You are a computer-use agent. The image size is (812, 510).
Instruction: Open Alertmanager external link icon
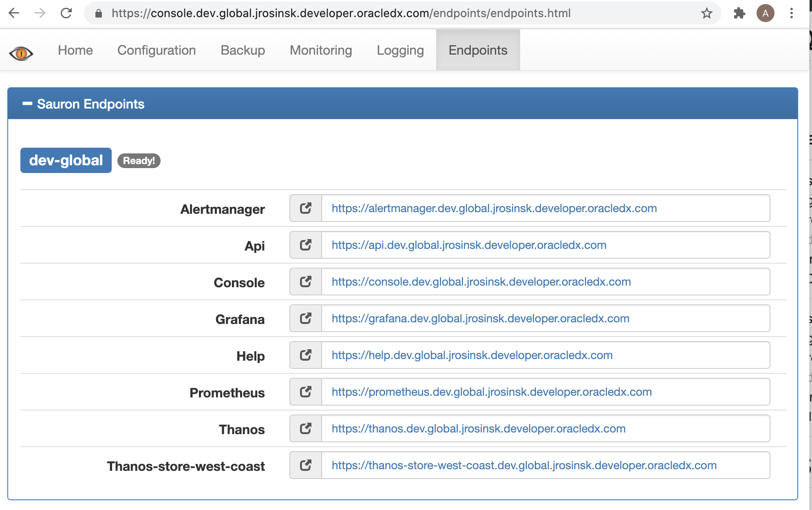pyautogui.click(x=306, y=208)
